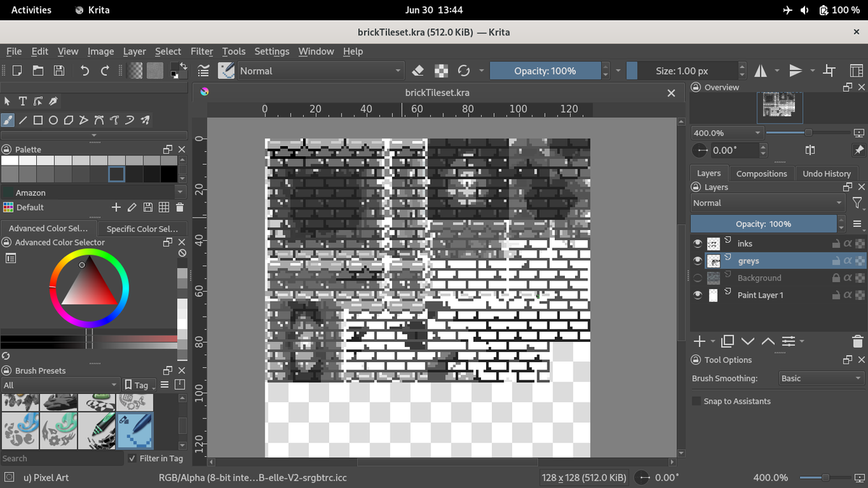Viewport: 868px width, 488px height.
Task: Select the Ellipse tool
Action: tap(53, 120)
